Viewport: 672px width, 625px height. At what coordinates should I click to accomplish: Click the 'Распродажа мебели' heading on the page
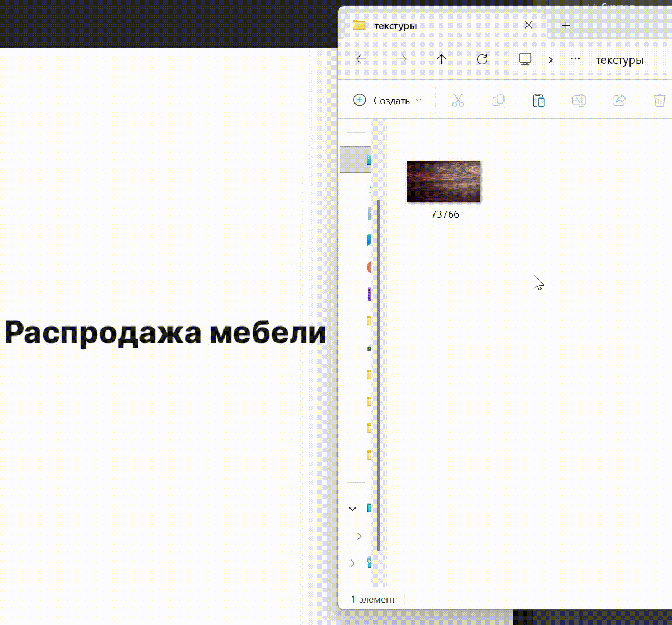click(x=165, y=333)
